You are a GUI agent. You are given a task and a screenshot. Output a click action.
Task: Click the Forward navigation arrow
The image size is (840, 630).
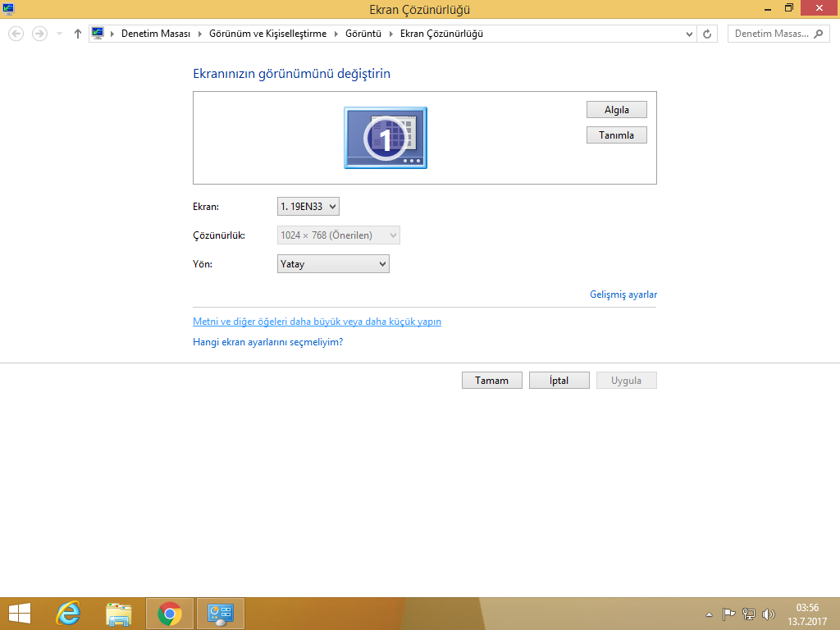(x=39, y=34)
